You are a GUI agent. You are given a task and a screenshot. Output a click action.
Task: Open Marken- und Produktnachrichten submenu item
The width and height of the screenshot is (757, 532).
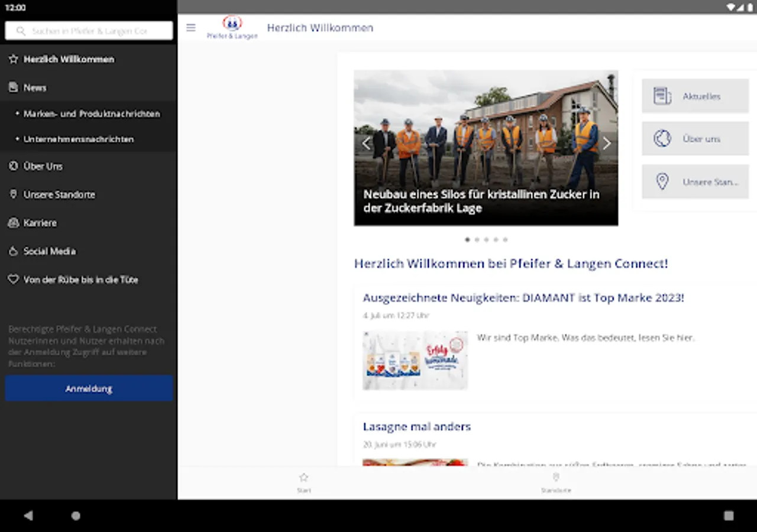tap(89, 113)
